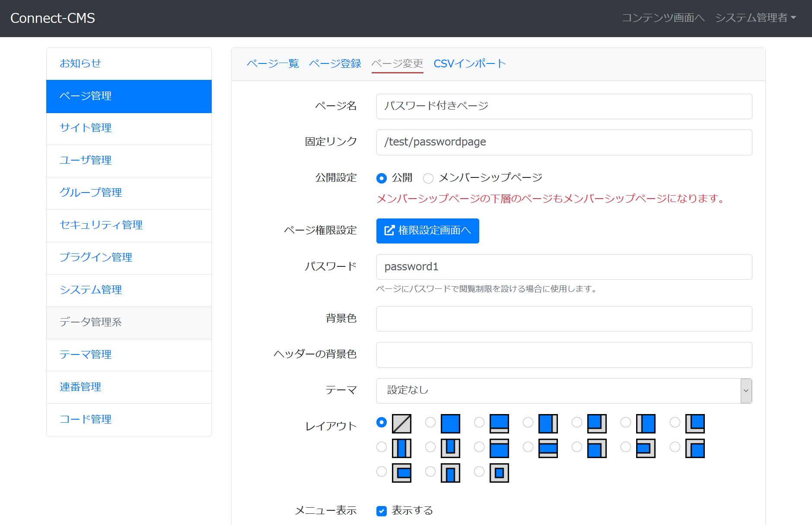Viewport: 812px width, 525px height.
Task: Open サイト管理 in the sidebar
Action: coord(129,128)
